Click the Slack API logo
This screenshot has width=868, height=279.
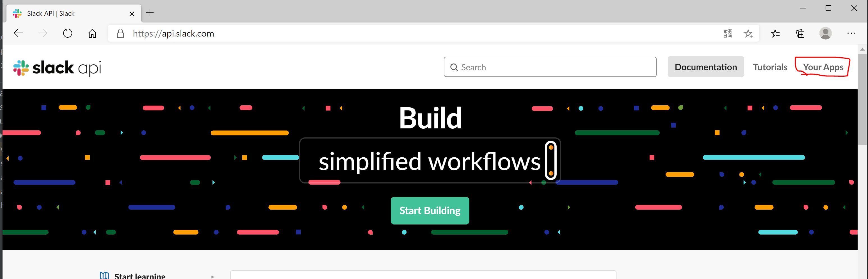pyautogui.click(x=57, y=68)
